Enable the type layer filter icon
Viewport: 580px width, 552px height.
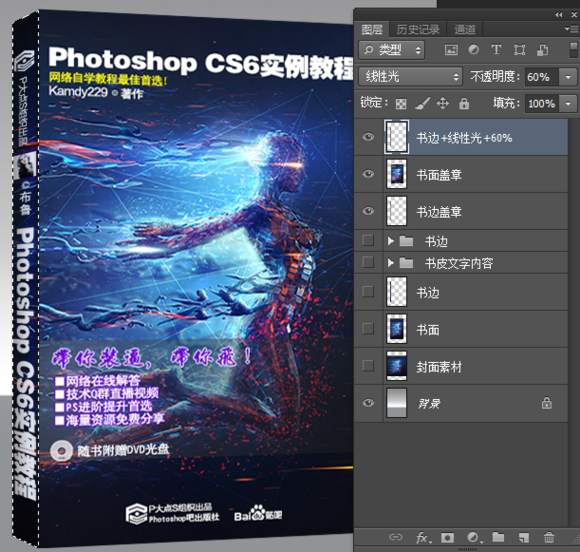click(496, 50)
